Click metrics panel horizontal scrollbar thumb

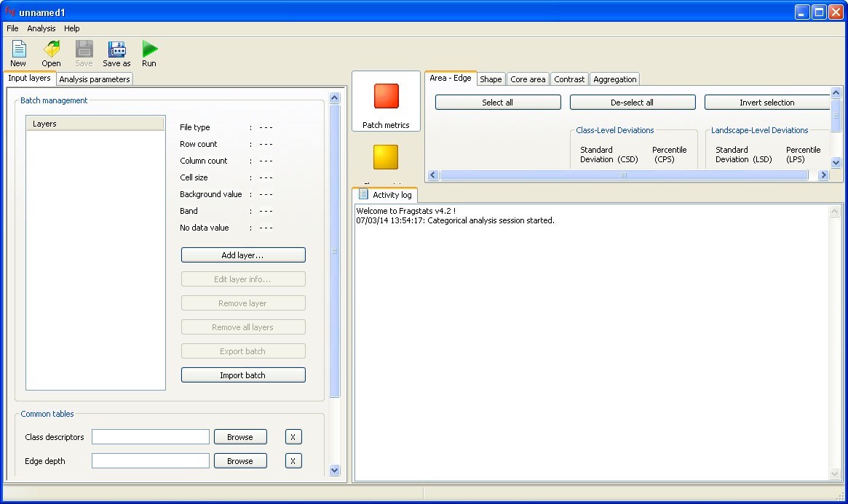coord(624,175)
